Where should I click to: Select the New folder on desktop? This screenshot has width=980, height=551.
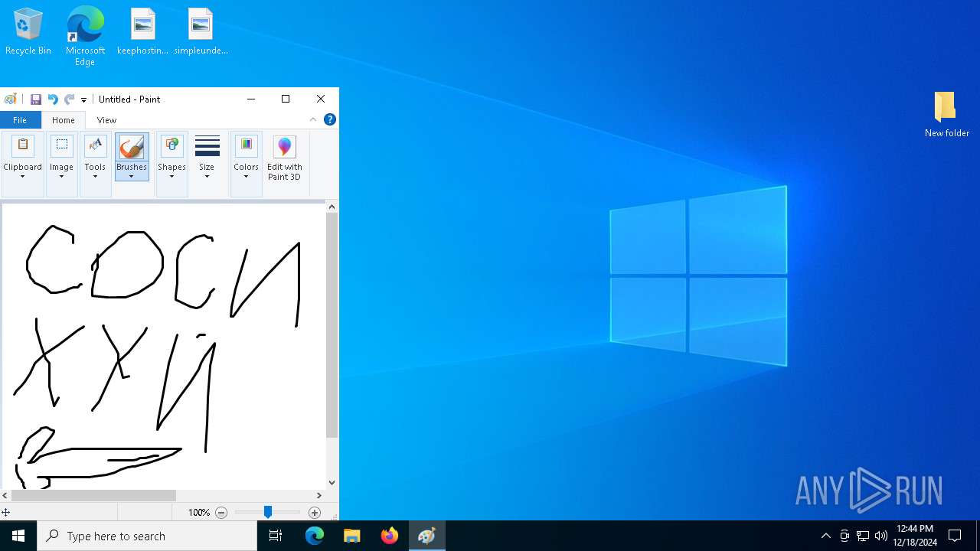coord(946,115)
